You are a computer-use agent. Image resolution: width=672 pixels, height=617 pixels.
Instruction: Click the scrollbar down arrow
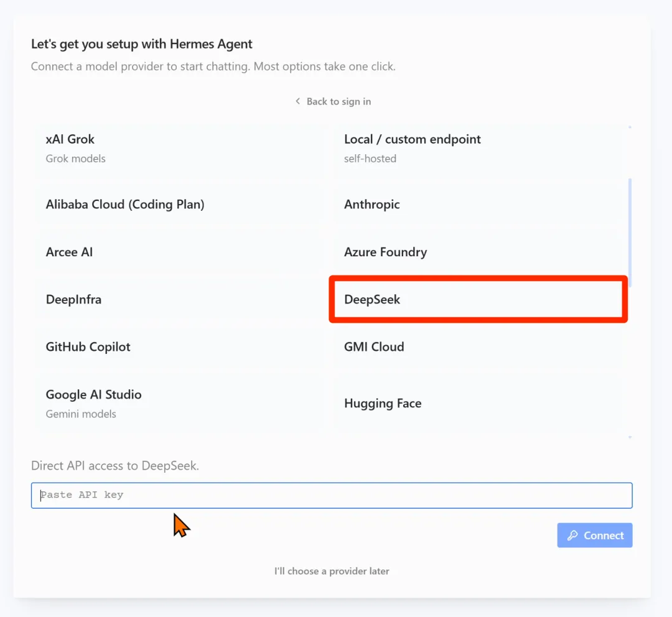(630, 437)
